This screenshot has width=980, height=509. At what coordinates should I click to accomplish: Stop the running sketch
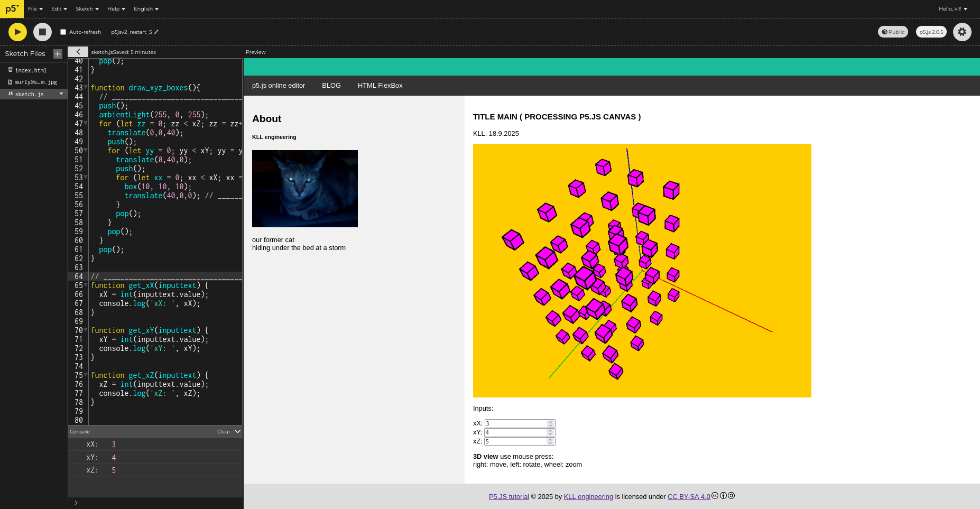42,32
